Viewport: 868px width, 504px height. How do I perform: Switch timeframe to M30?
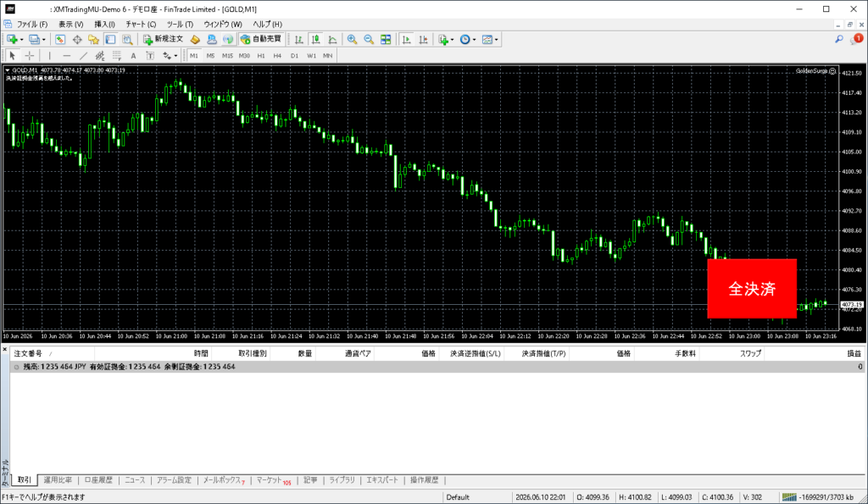coord(244,55)
